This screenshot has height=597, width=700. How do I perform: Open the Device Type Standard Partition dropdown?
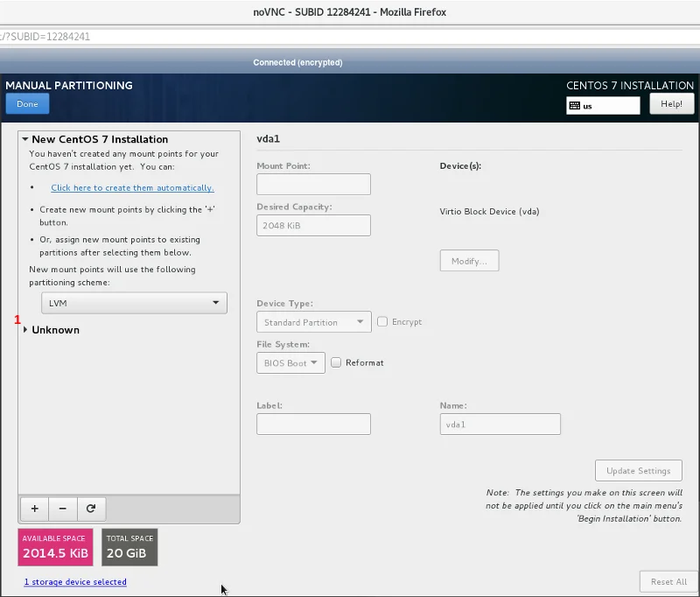click(313, 322)
